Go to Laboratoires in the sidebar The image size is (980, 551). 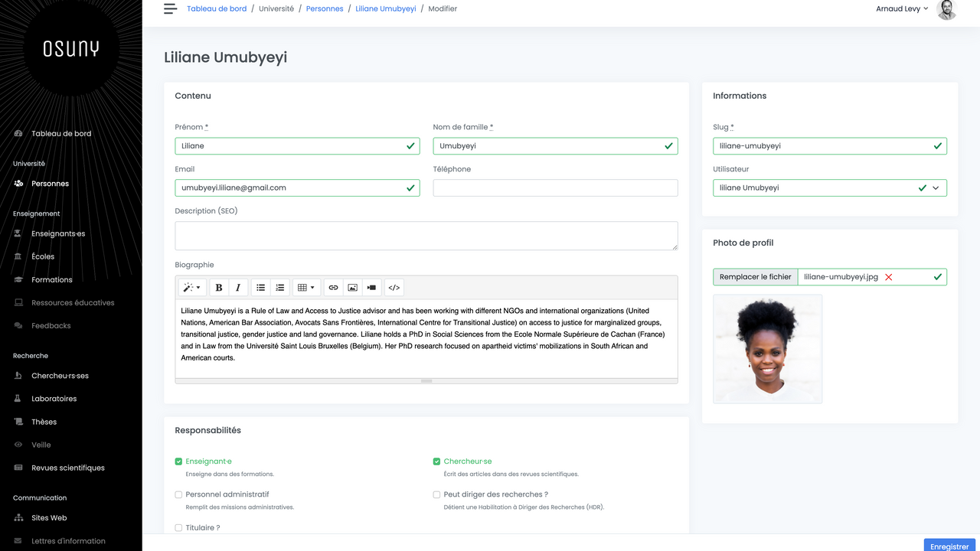tap(54, 399)
